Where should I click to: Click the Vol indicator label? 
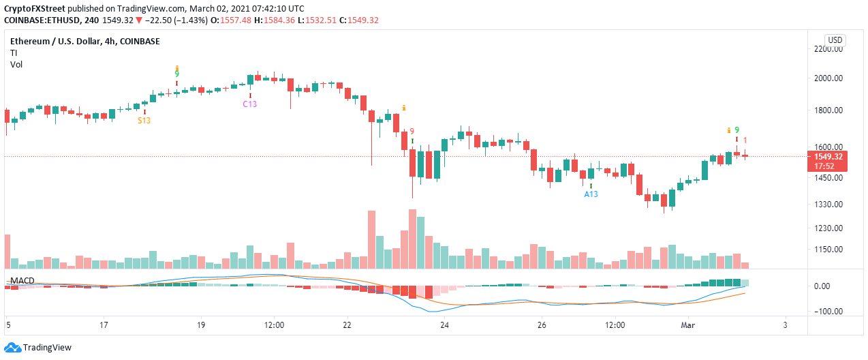15,64
